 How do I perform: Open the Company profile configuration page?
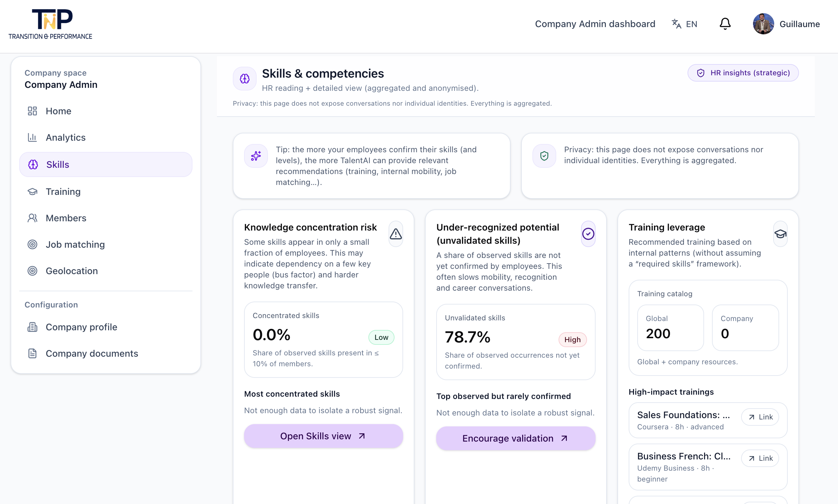pyautogui.click(x=81, y=327)
